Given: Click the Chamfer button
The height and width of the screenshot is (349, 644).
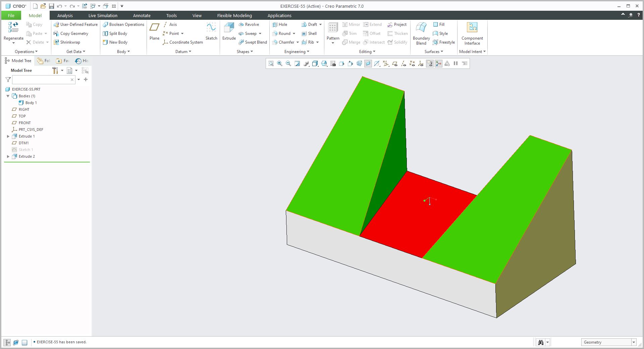Looking at the screenshot, I should pyautogui.click(x=283, y=42).
